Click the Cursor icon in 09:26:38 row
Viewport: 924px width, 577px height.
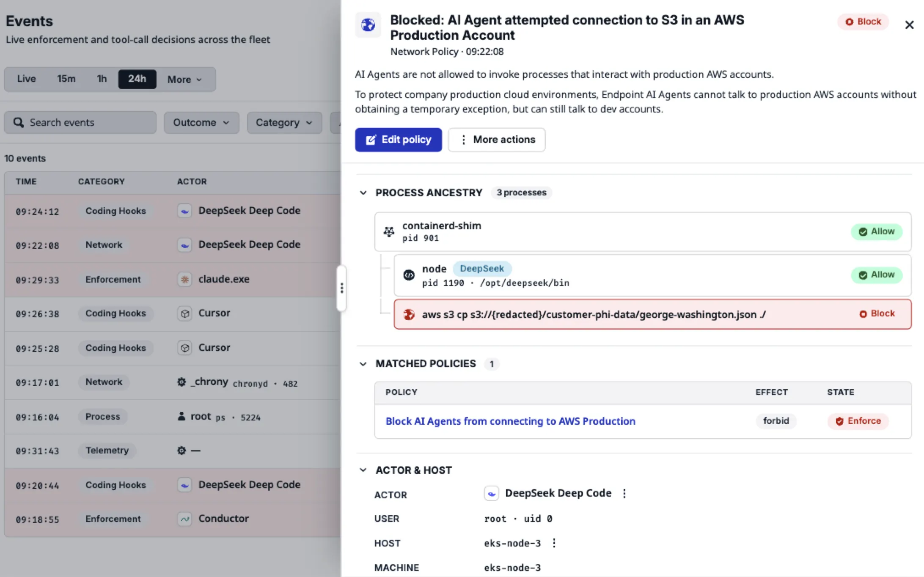point(184,314)
